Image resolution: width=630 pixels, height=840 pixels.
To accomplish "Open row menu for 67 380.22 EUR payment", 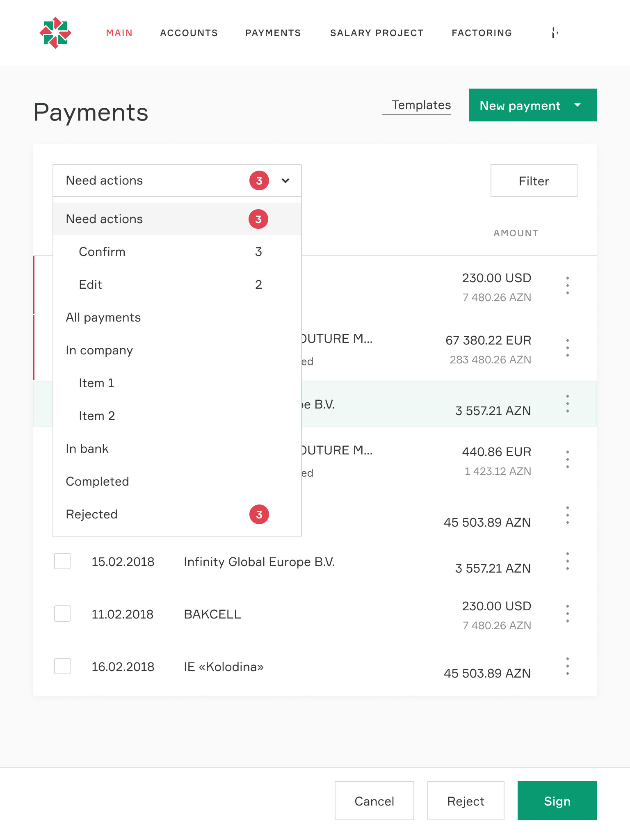I will [568, 348].
